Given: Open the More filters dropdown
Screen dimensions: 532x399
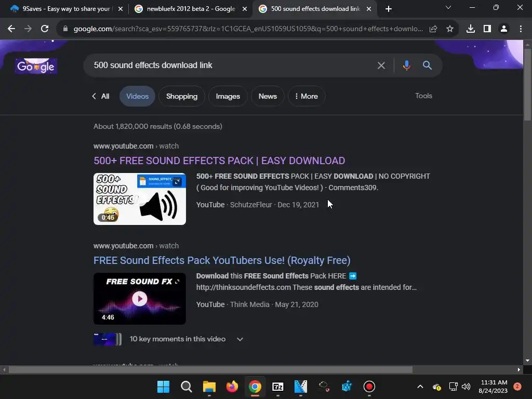Looking at the screenshot, I should coord(307,96).
